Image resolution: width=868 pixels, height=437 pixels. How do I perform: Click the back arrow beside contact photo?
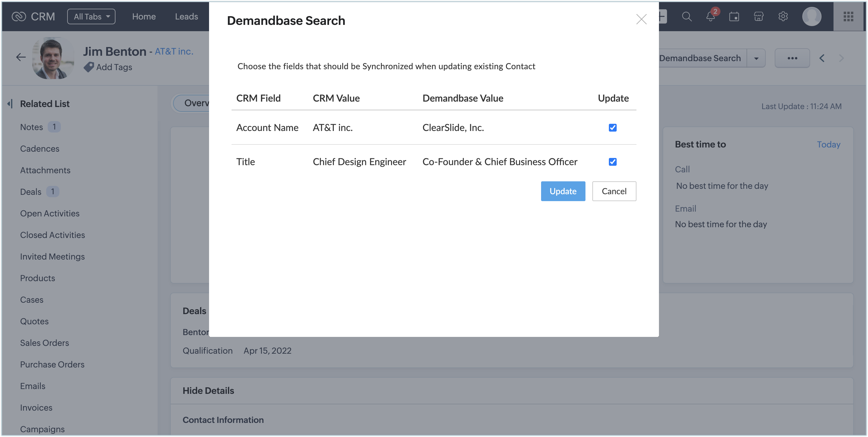click(x=21, y=57)
